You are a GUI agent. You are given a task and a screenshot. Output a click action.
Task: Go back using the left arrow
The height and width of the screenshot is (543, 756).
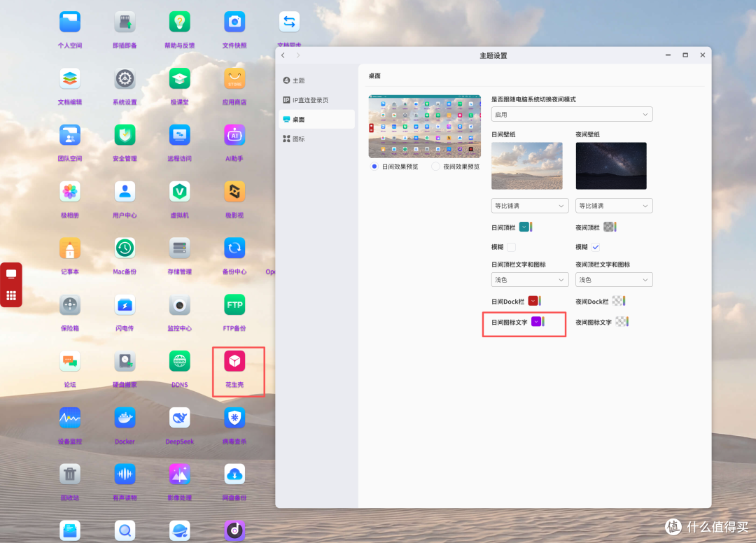tap(283, 55)
